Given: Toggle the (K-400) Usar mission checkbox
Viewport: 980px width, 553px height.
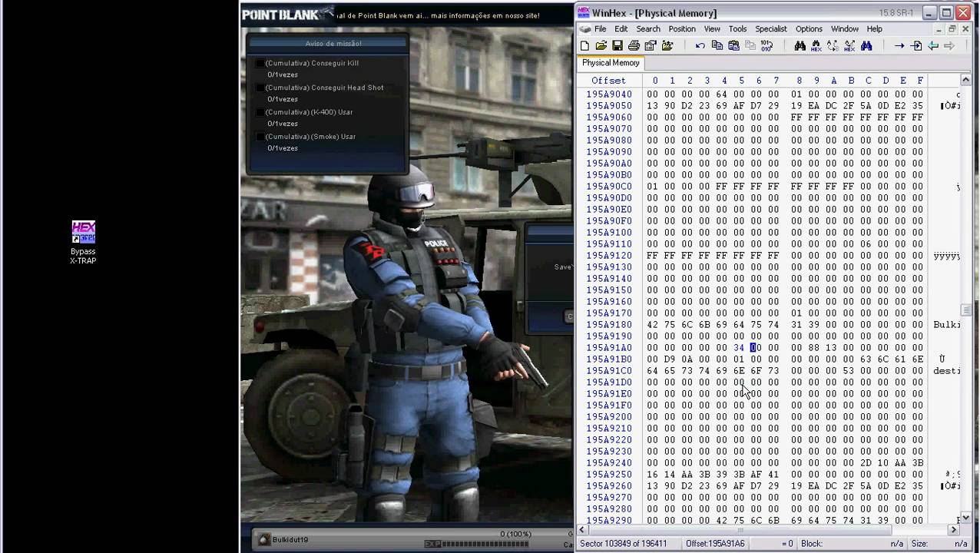Looking at the screenshot, I should pos(260,112).
